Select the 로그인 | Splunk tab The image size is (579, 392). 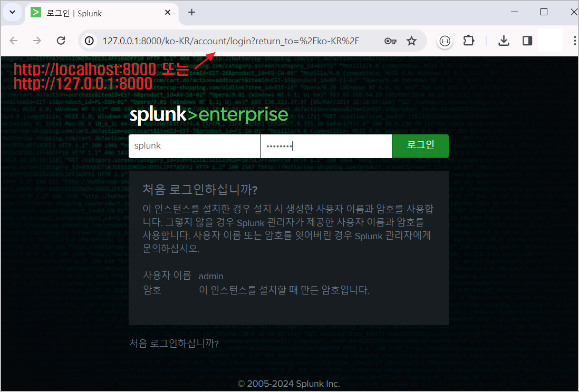coord(102,13)
